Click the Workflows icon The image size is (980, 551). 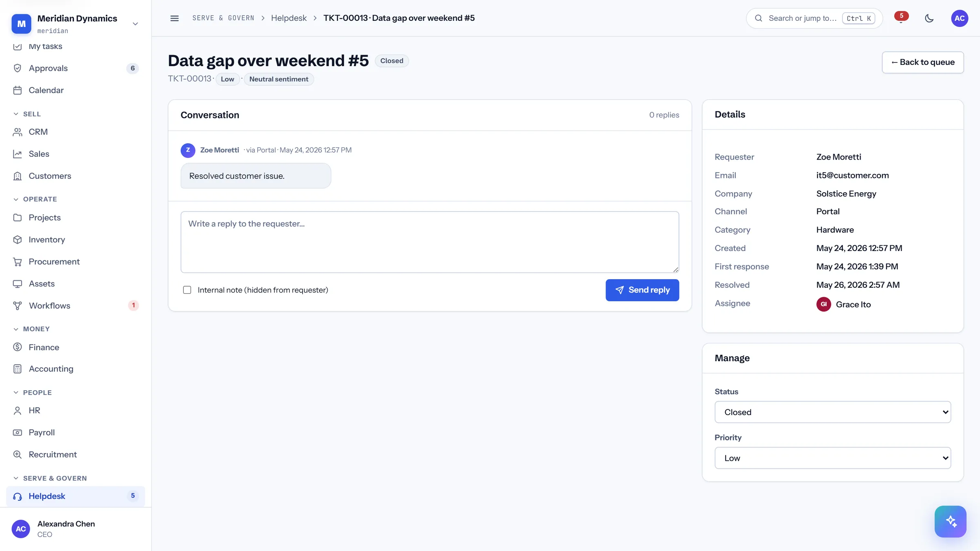18,306
